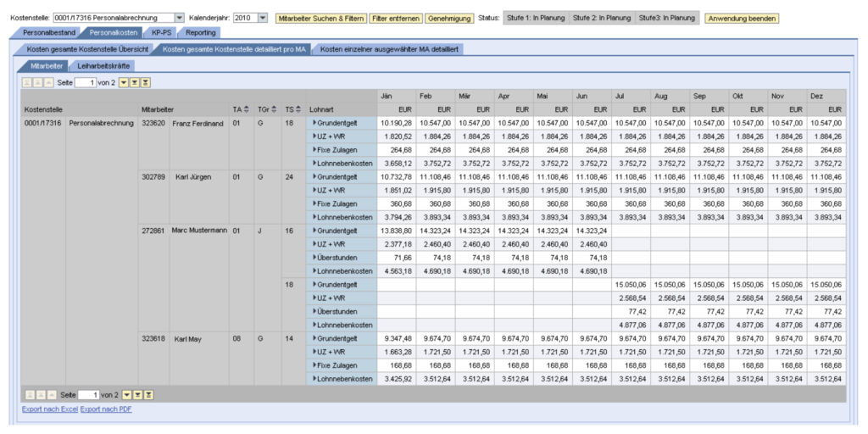Jump to last page using top pager icon
The height and width of the screenshot is (434, 868).
point(145,82)
